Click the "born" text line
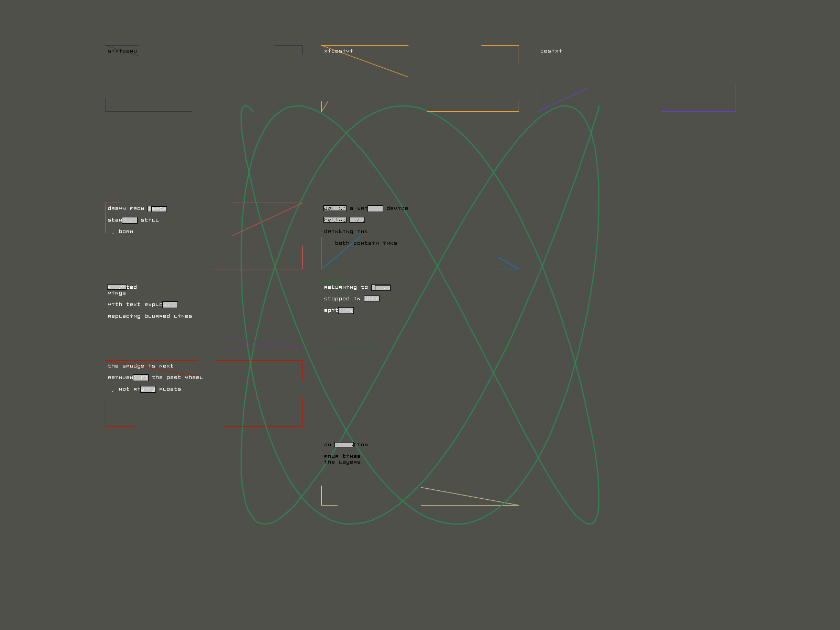The height and width of the screenshot is (630, 840). pyautogui.click(x=125, y=232)
